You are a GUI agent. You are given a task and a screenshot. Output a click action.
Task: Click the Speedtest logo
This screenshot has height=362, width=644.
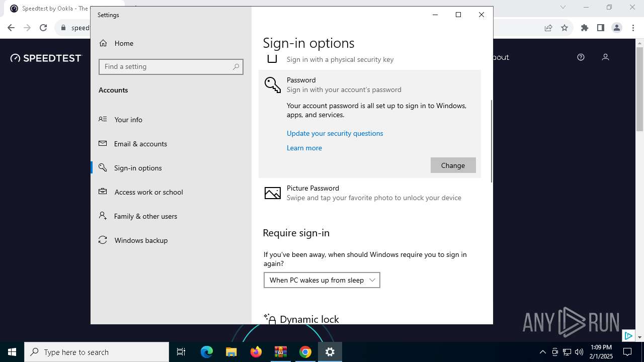pyautogui.click(x=46, y=58)
